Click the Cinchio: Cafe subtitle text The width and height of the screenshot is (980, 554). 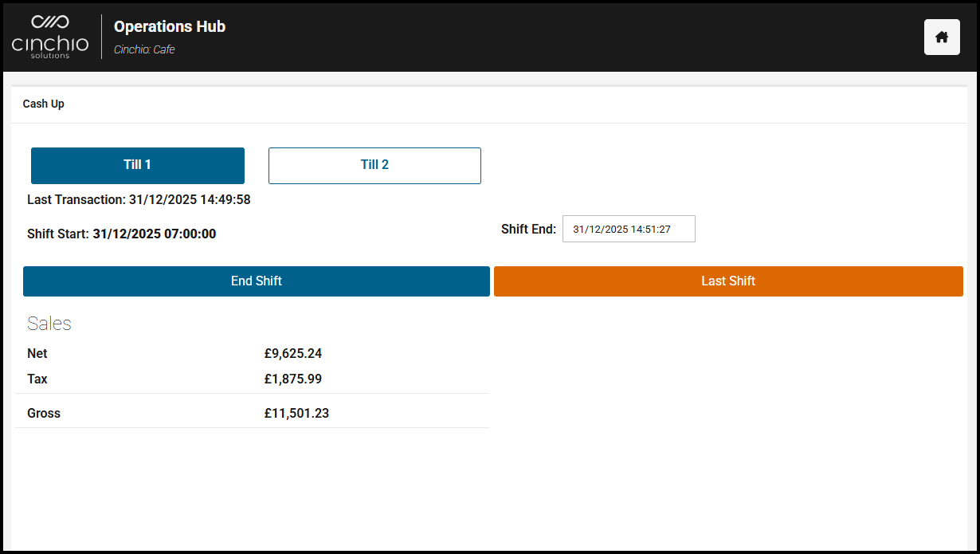(144, 49)
